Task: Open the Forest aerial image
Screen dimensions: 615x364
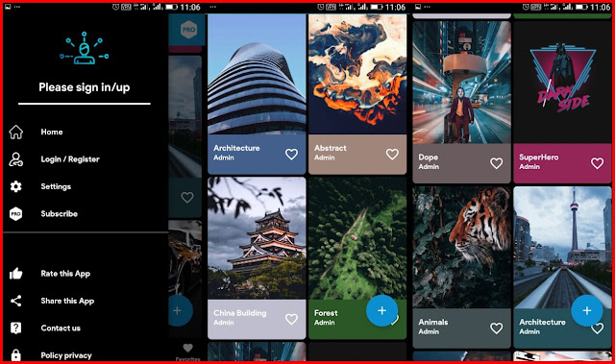Action: tap(357, 238)
